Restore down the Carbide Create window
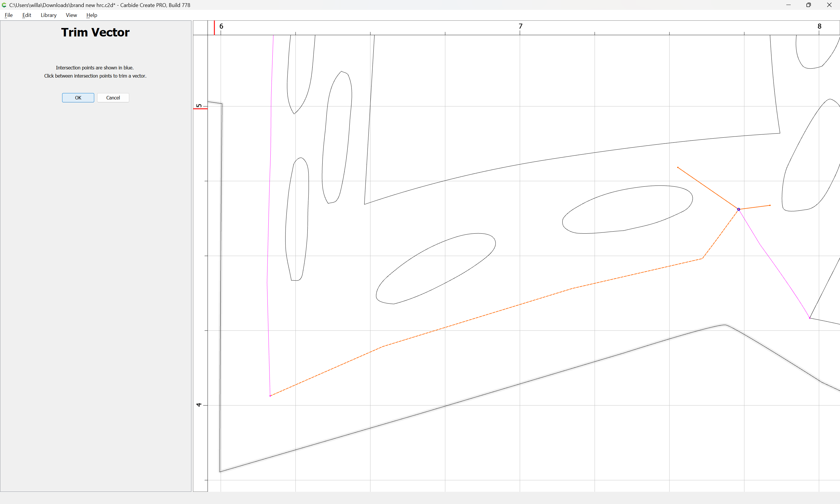The height and width of the screenshot is (504, 840). 808,5
